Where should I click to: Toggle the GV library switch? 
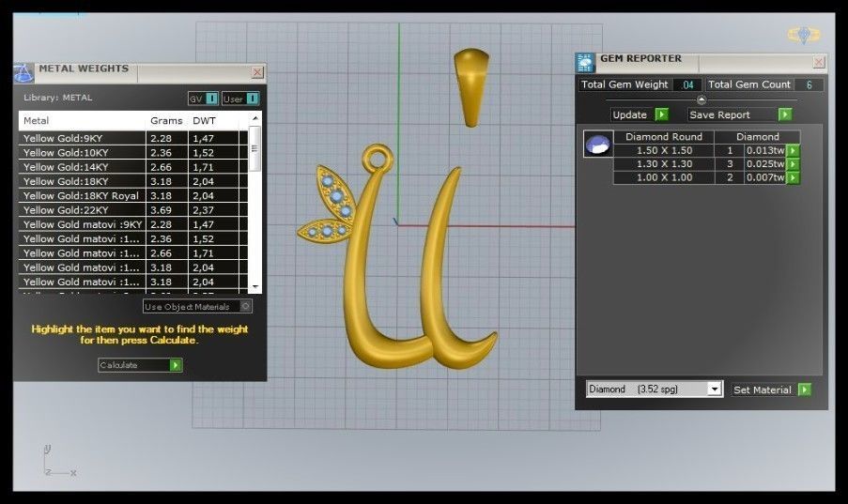point(212,99)
